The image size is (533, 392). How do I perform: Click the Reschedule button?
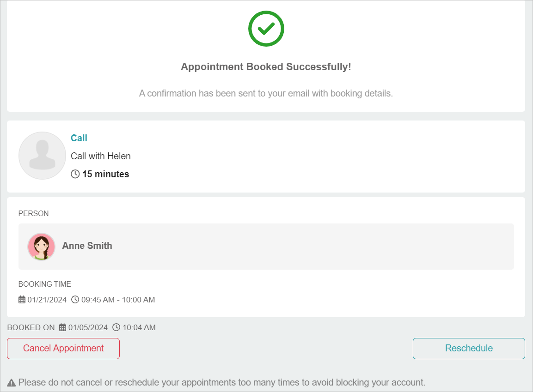(x=469, y=349)
